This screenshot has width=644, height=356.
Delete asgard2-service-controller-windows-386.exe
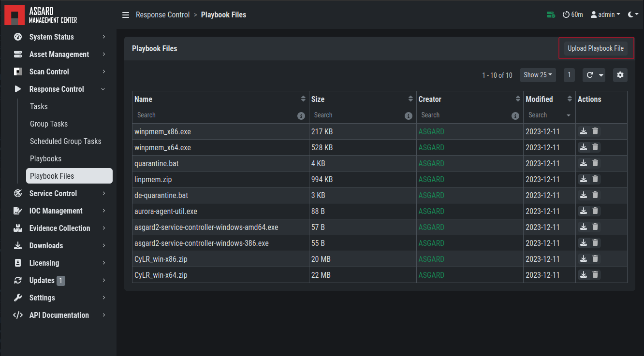pyautogui.click(x=595, y=243)
